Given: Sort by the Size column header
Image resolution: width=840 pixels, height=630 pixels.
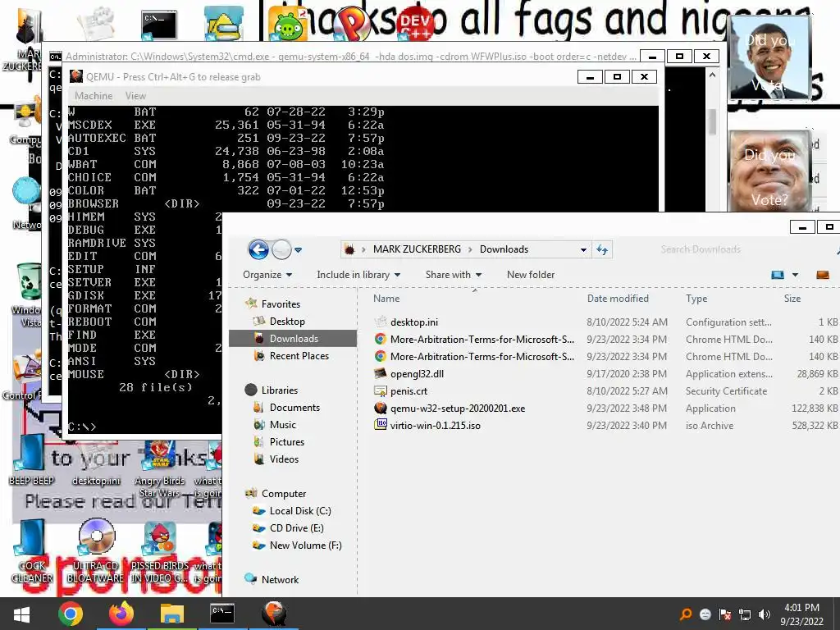Looking at the screenshot, I should (792, 299).
